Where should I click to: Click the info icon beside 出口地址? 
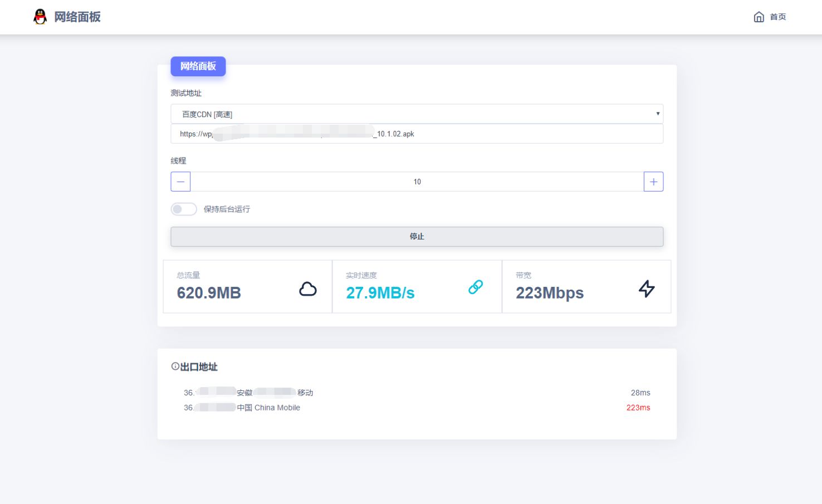[x=175, y=366]
